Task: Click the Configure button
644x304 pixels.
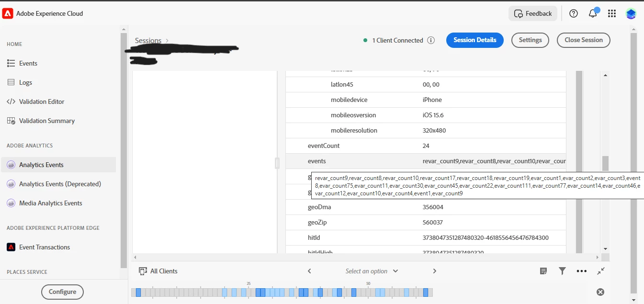Action: [62, 292]
